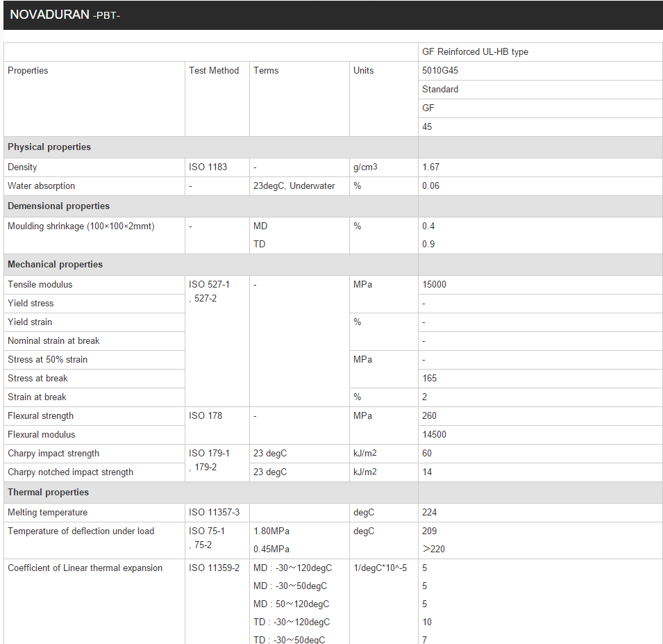Click the '45' filler content cell
663x644 pixels.
(x=540, y=126)
